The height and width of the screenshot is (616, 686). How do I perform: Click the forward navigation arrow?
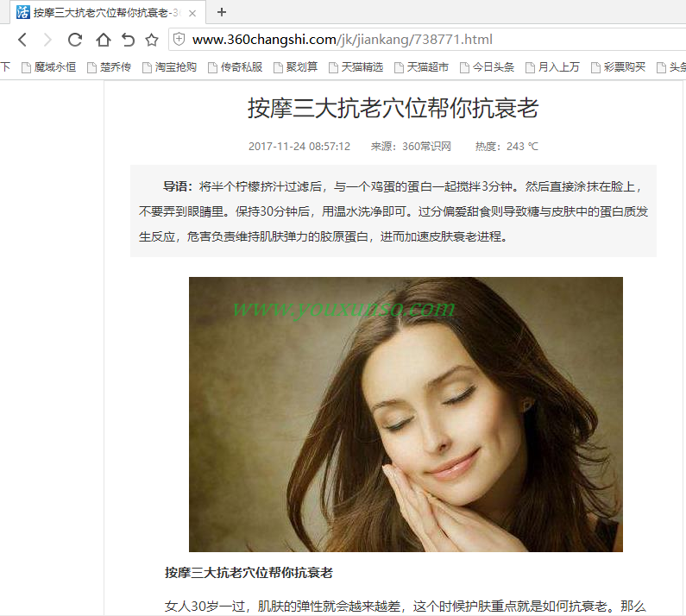[47, 40]
